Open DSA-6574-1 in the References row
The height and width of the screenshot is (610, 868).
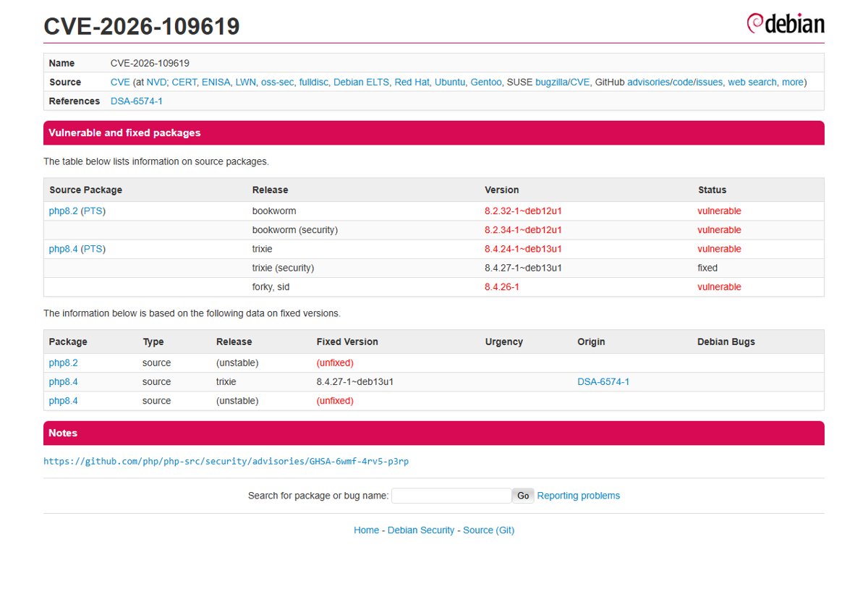[137, 101]
